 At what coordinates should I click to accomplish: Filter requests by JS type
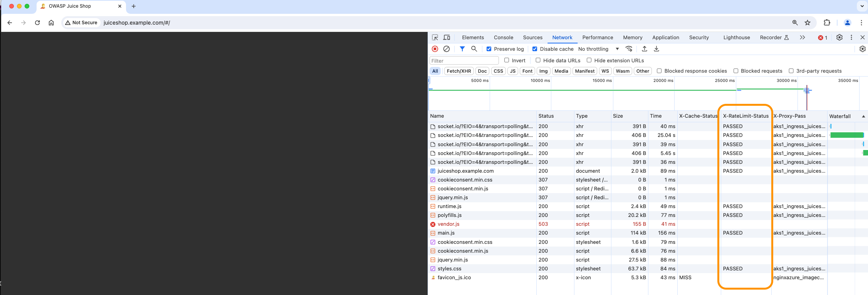(512, 71)
